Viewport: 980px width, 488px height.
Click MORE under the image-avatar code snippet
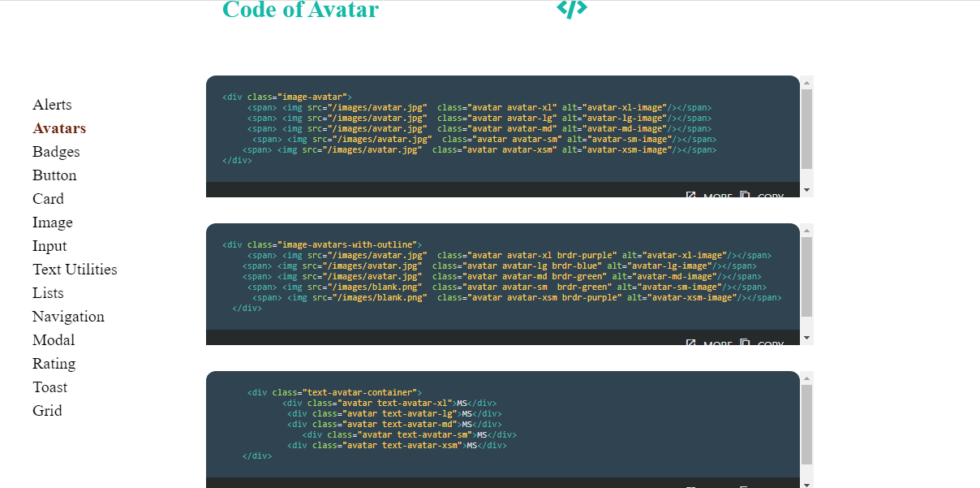click(716, 195)
